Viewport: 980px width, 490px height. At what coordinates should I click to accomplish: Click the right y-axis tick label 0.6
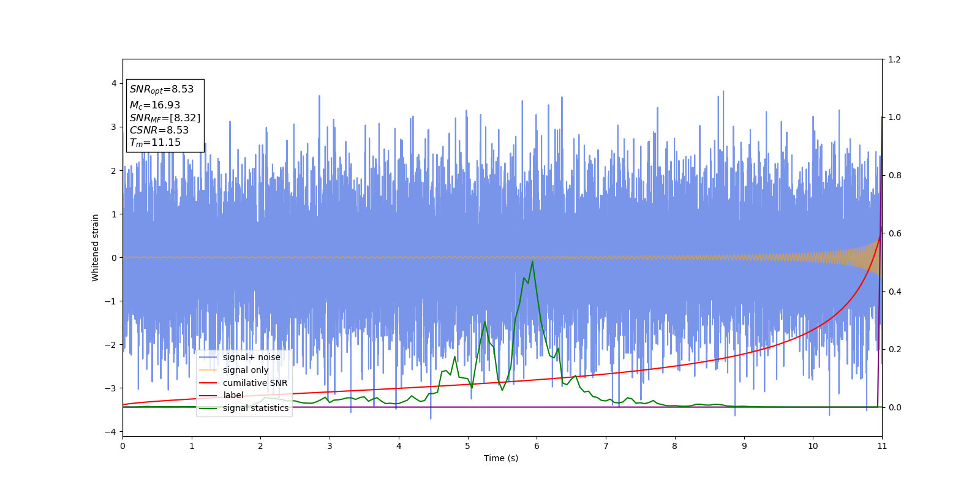click(894, 233)
